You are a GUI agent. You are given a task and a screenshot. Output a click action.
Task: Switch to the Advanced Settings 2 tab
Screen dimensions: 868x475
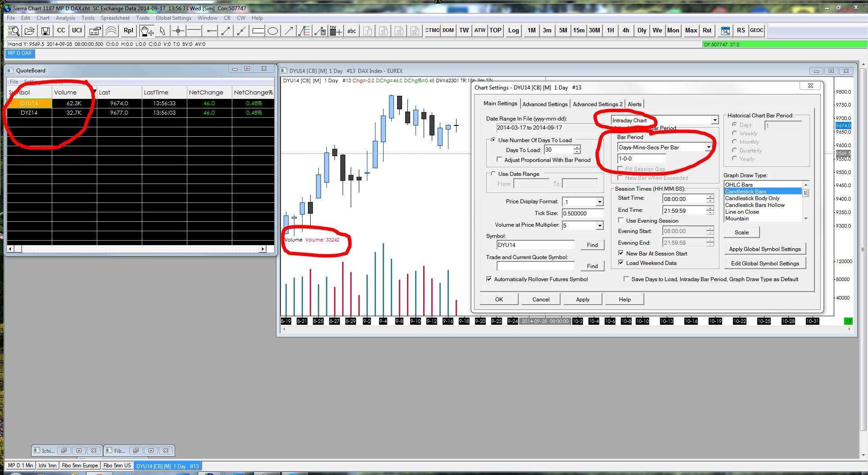click(x=597, y=104)
